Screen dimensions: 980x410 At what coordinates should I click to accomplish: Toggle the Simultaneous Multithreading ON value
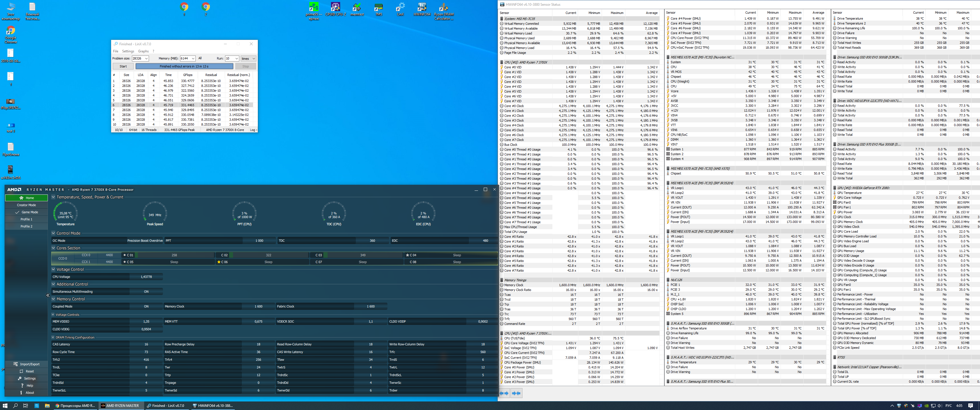146,292
